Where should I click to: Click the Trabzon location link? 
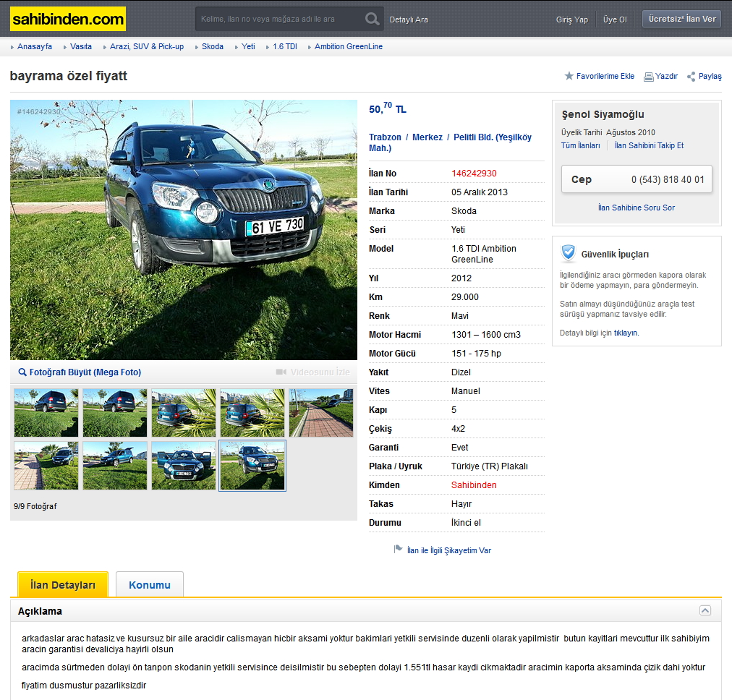point(385,137)
